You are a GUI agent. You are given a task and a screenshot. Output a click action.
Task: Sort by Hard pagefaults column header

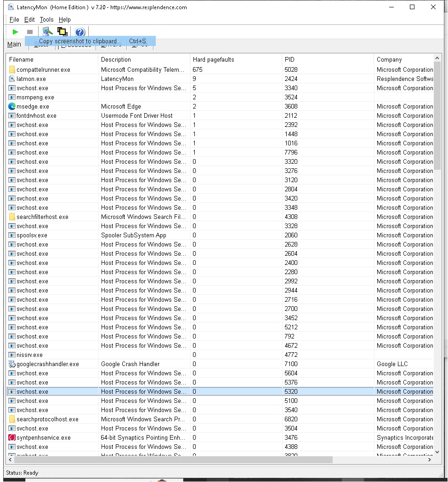(x=236, y=59)
